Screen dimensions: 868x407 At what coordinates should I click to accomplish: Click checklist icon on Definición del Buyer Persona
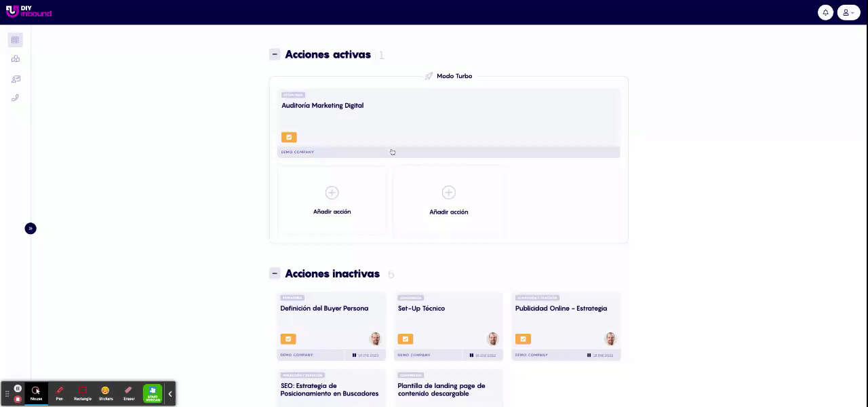[x=288, y=339]
